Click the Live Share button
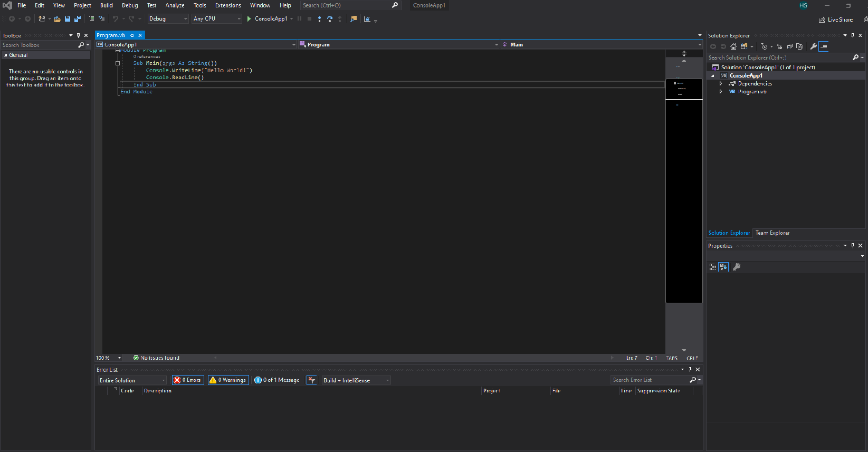 (836, 20)
